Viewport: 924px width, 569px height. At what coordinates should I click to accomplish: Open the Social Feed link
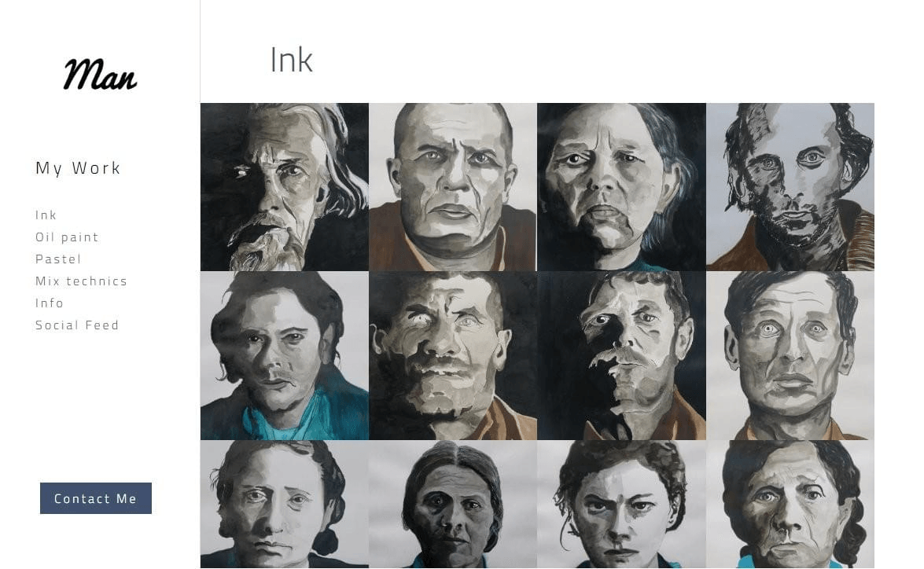coord(77,325)
